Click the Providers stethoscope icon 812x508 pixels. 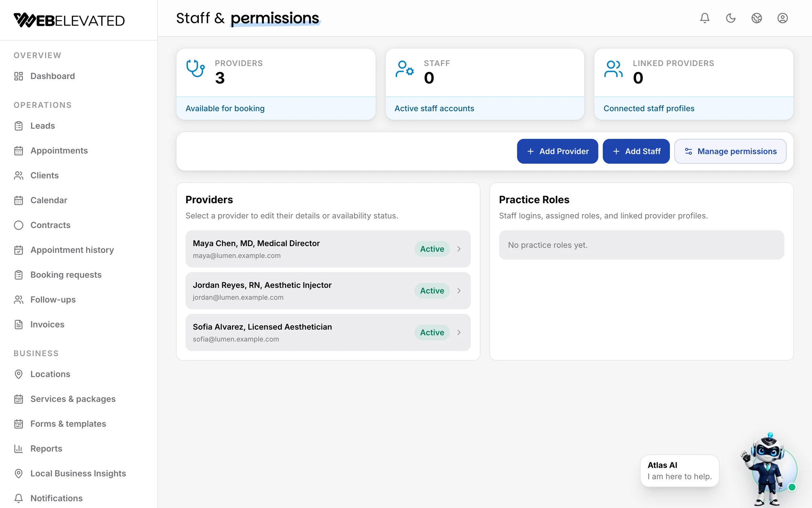195,68
